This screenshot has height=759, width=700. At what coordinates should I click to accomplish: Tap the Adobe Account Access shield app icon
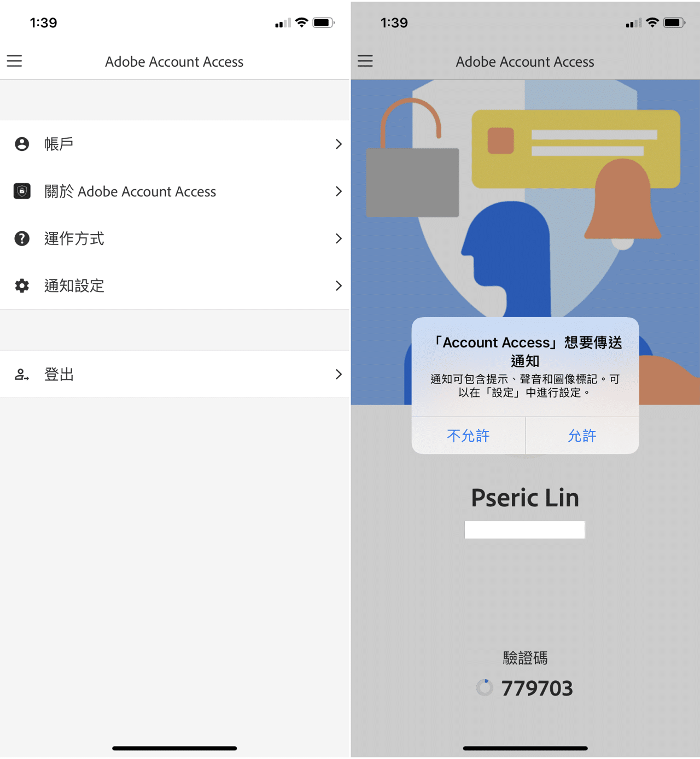tap(21, 191)
